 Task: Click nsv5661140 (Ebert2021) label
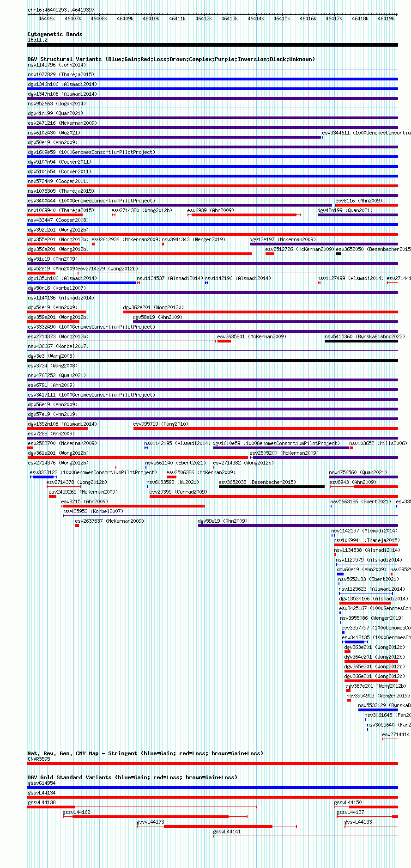pyautogui.click(x=175, y=463)
